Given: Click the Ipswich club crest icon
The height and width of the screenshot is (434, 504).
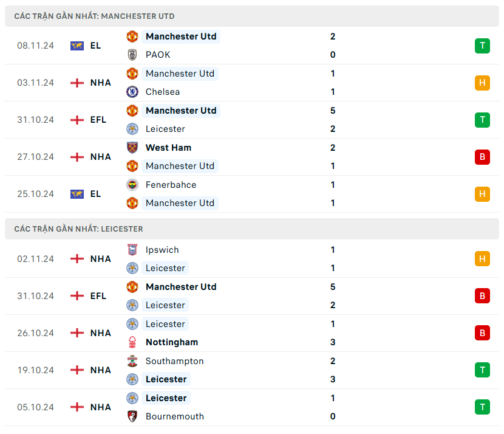Looking at the screenshot, I should click(132, 250).
